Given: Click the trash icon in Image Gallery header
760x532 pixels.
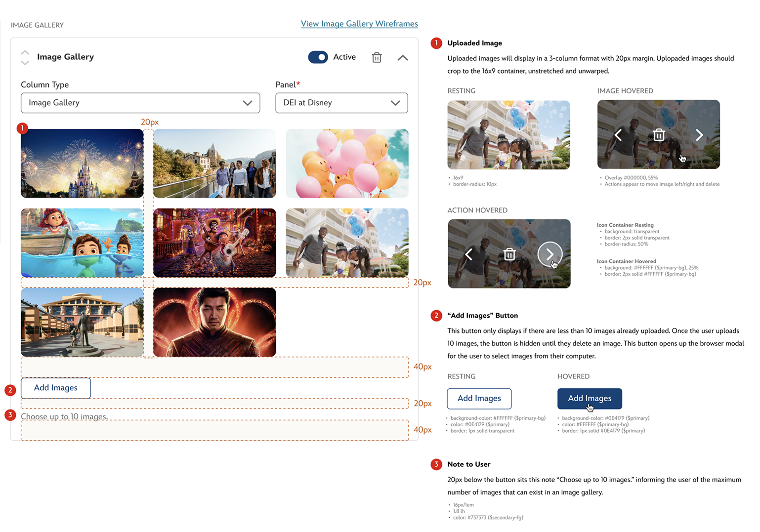Looking at the screenshot, I should tap(377, 58).
